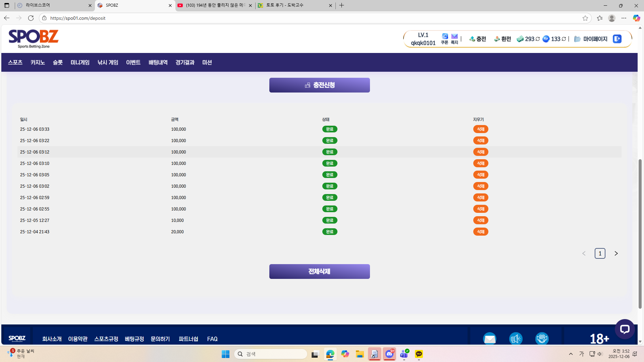The height and width of the screenshot is (362, 644).
Task: Select the 카지노 menu item
Action: [38, 62]
